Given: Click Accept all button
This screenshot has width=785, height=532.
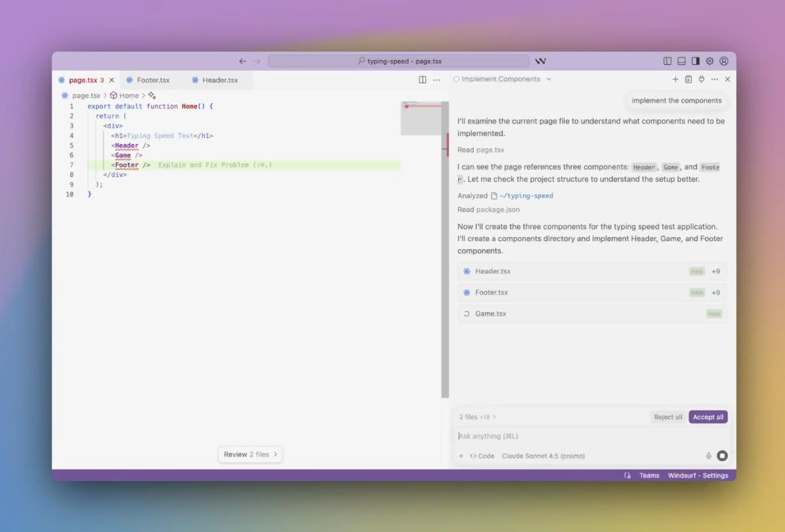Looking at the screenshot, I should 708,417.
